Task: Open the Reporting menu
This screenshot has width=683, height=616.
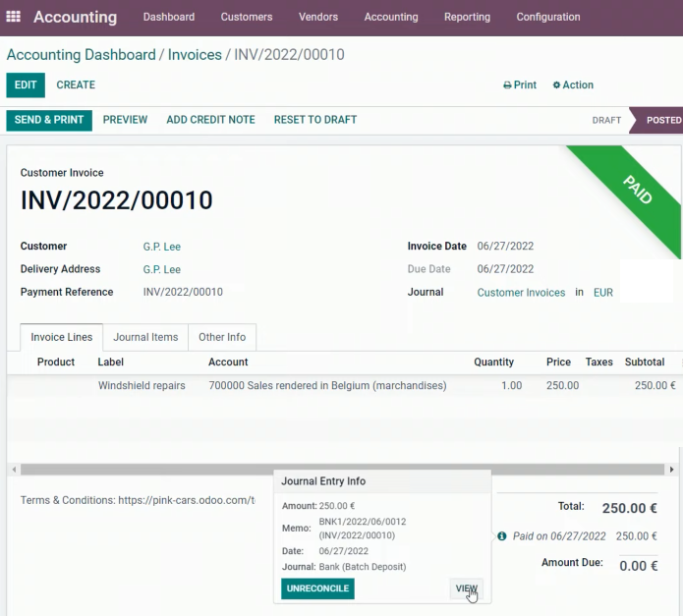Action: coord(467,17)
